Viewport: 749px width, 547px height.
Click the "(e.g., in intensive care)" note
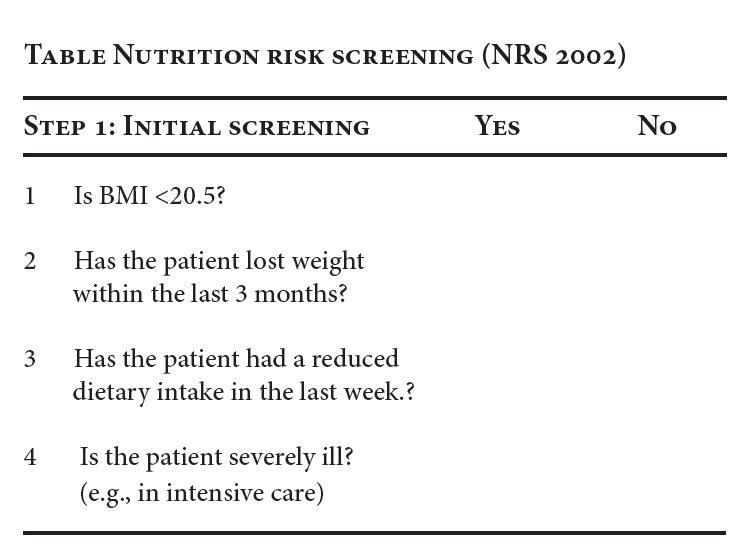pos(201,493)
